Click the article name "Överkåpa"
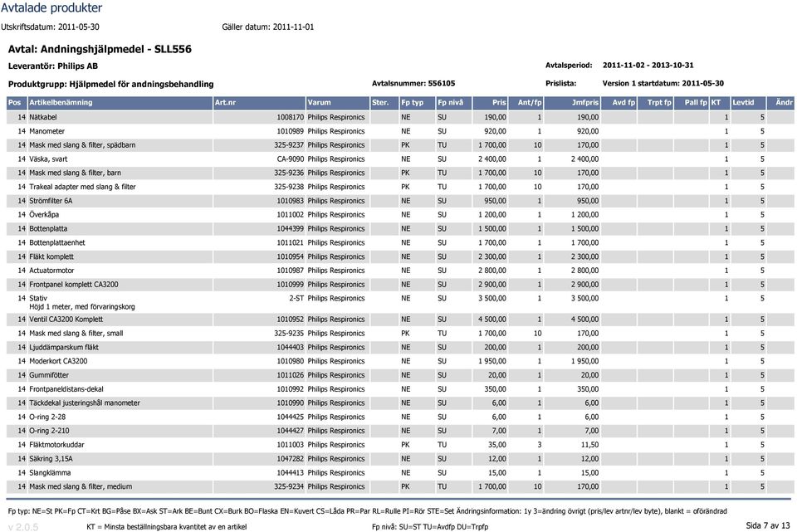The width and height of the screenshot is (797, 532). [x=44, y=215]
